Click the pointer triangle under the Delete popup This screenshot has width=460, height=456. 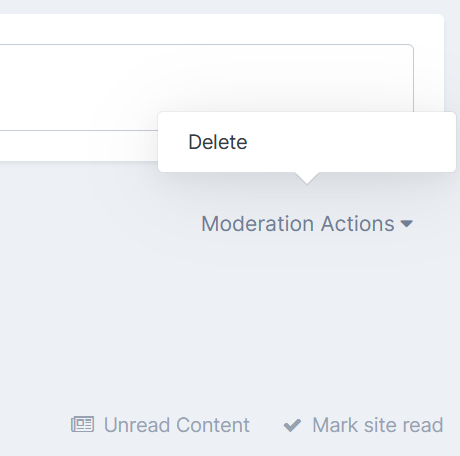pyautogui.click(x=307, y=178)
